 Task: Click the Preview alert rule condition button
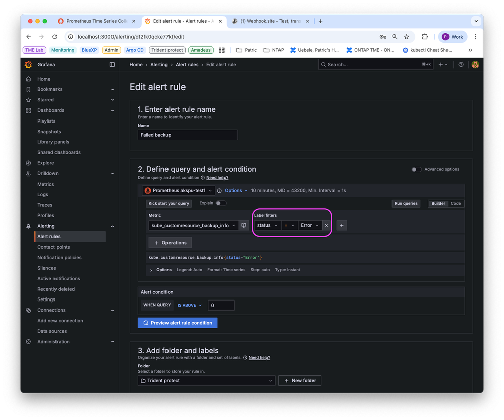pyautogui.click(x=178, y=323)
